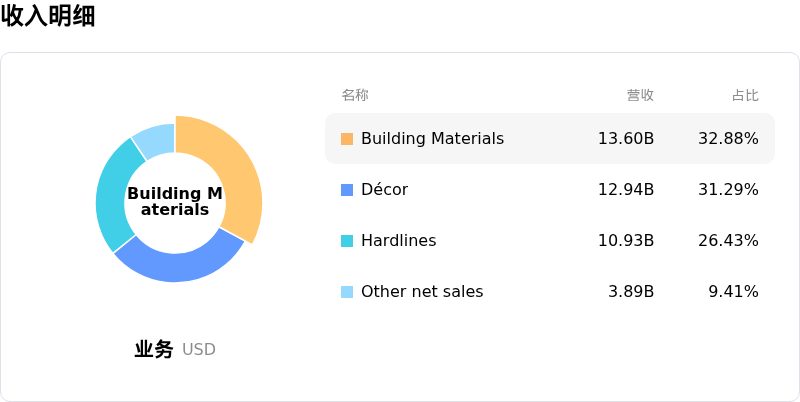Select the Building Materials row
The width and height of the screenshot is (800, 402).
tap(548, 139)
